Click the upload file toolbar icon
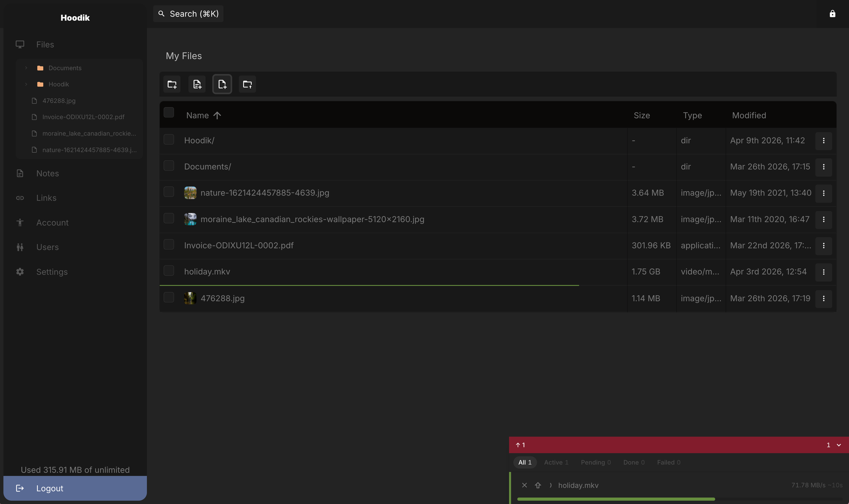The height and width of the screenshot is (504, 849). pyautogui.click(x=222, y=84)
